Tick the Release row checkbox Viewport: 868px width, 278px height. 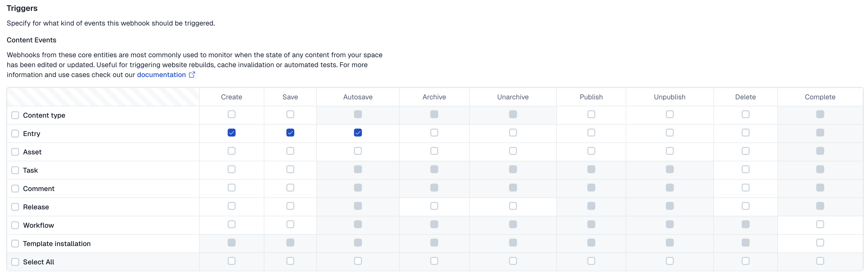click(15, 207)
